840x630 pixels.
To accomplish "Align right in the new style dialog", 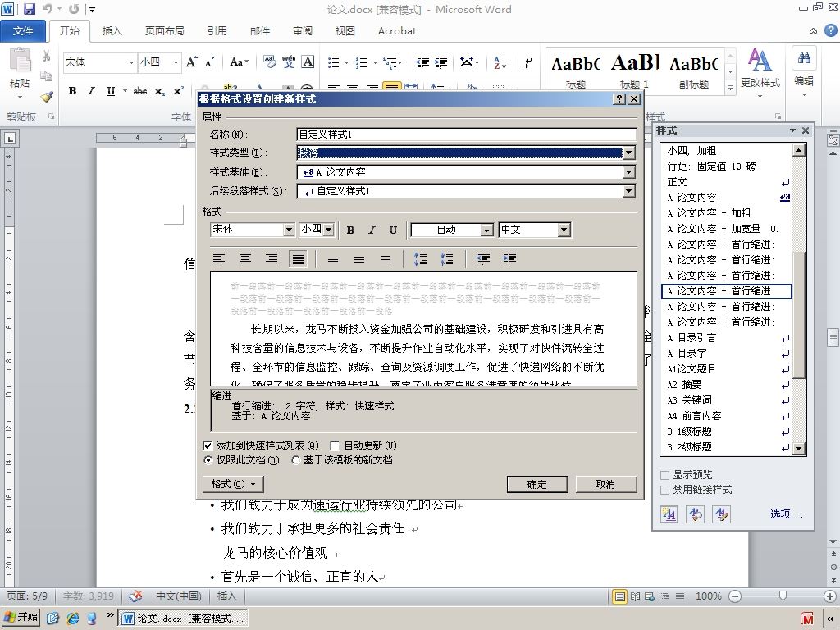I will coord(272,259).
